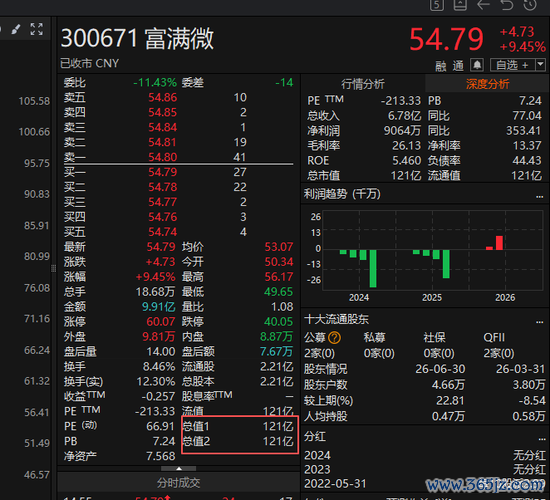The width and height of the screenshot is (550, 500).
Task: Click the back arrow icon
Action: tap(483, 5)
